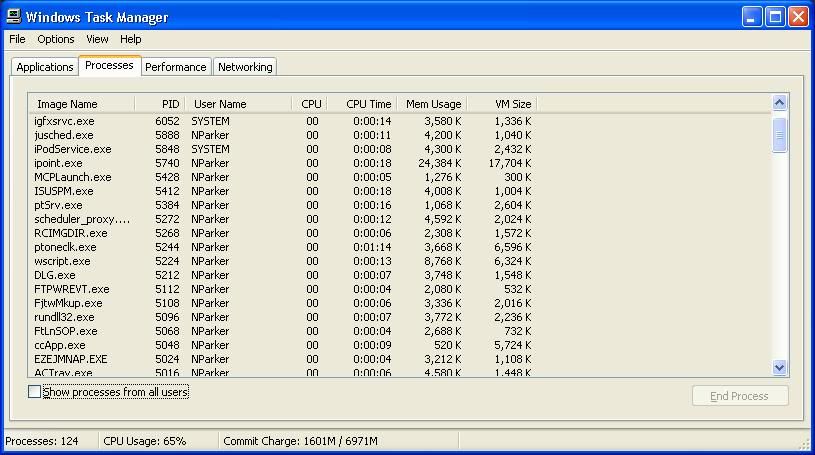This screenshot has height=455, width=815.
Task: Maximize the Task Manager window
Action: pyautogui.click(x=775, y=17)
